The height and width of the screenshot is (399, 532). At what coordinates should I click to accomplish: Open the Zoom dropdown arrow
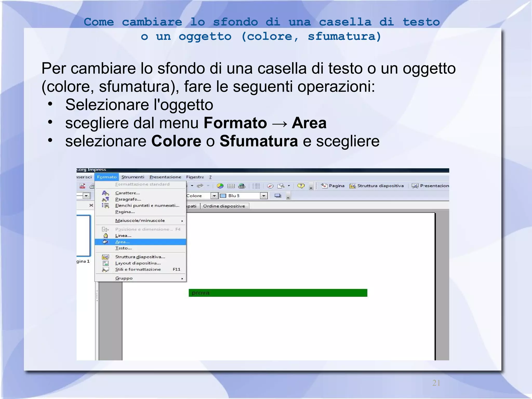[289, 186]
